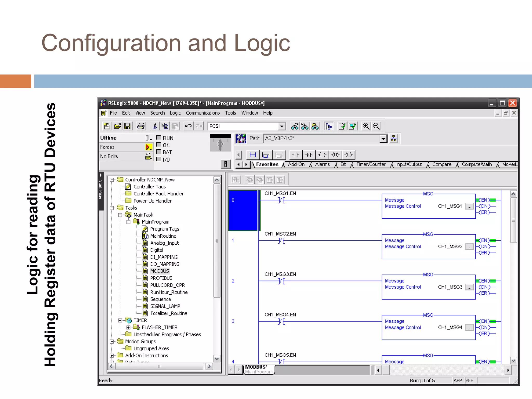Viewport: 532px width, 399px height.
Task: Click the ladder editor vertical scrollbar thumb
Action: tap(514, 220)
